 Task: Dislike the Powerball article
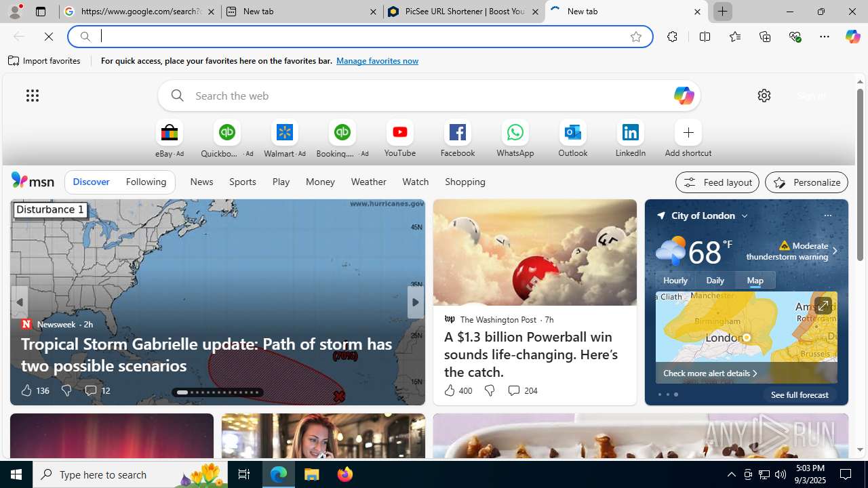[489, 390]
